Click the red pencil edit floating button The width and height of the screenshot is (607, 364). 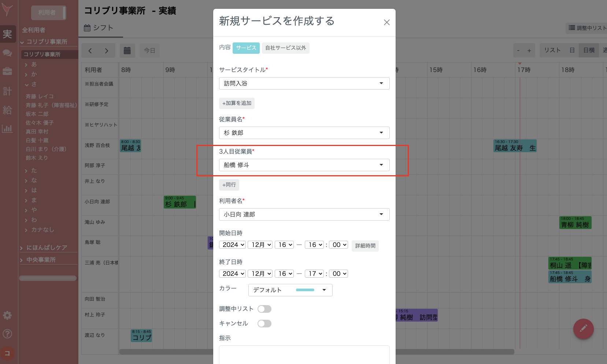click(583, 329)
